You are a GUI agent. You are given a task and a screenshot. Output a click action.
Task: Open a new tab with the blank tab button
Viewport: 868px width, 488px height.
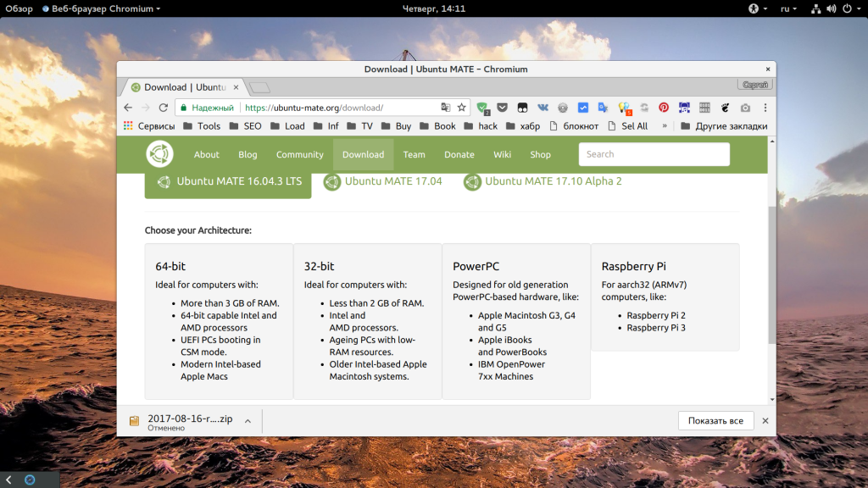point(259,87)
